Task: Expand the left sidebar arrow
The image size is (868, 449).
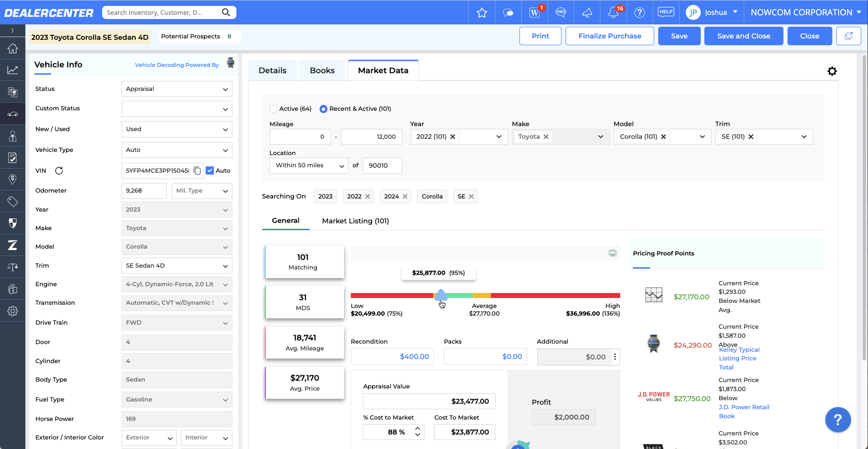Action: pos(13,30)
